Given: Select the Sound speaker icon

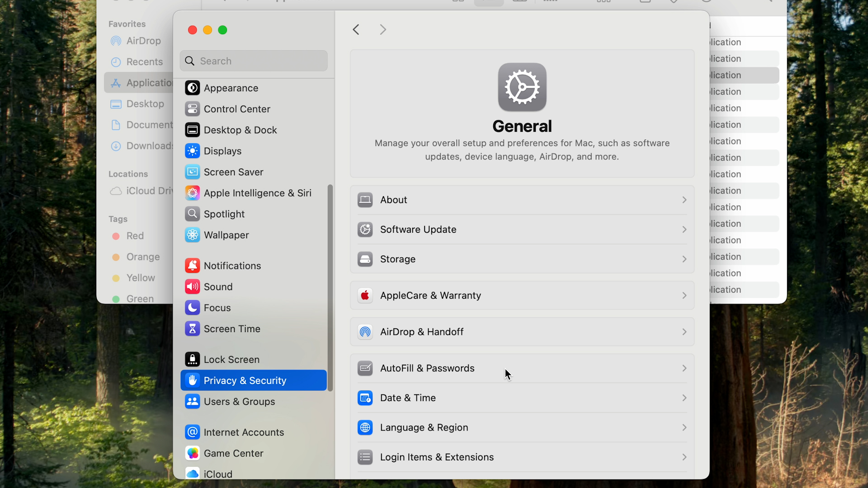Looking at the screenshot, I should [192, 286].
